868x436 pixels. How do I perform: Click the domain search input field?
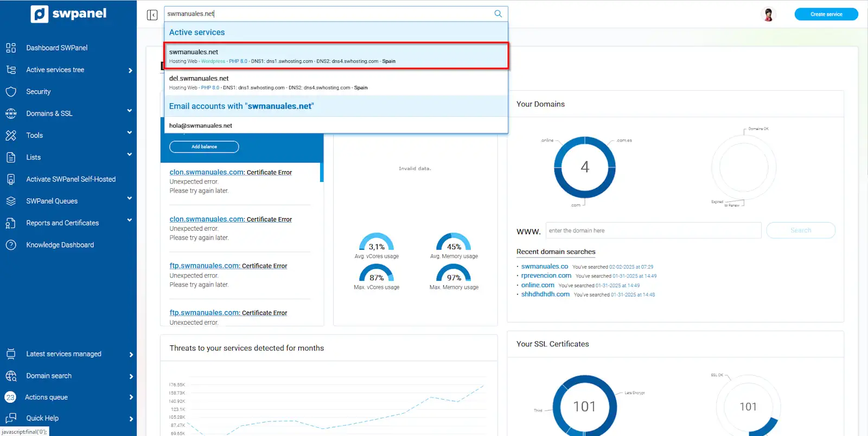[653, 230]
